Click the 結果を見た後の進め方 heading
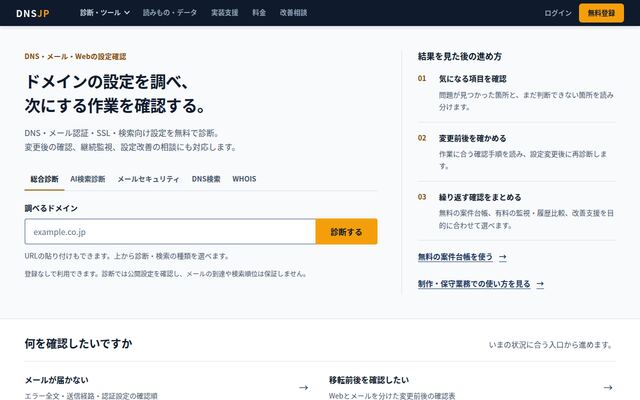Screen dimensions: 640x400 coord(460,56)
